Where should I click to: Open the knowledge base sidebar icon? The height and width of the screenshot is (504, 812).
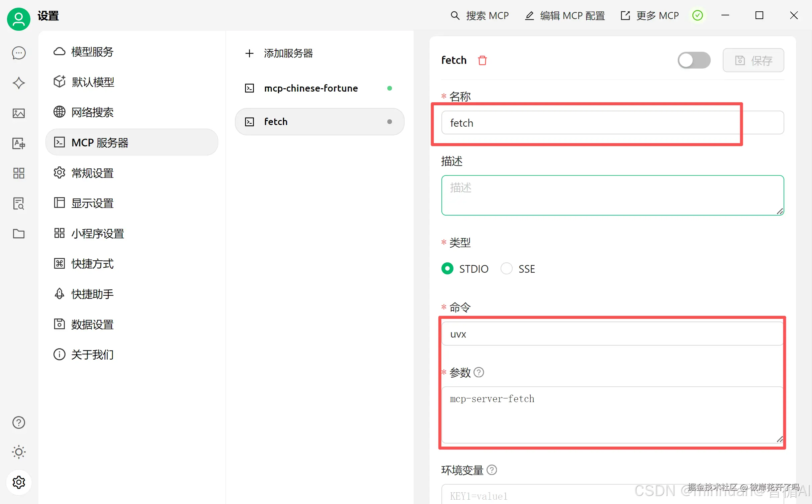tap(19, 203)
